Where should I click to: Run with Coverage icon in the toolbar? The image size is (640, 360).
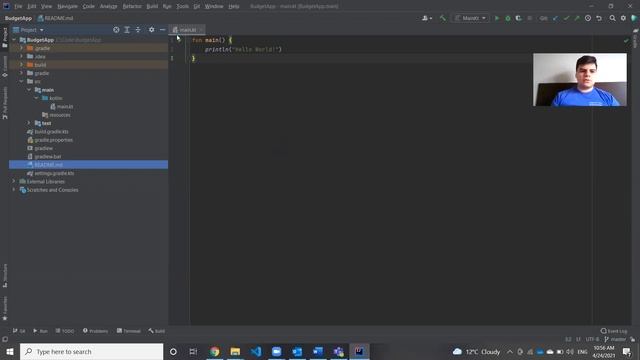pyautogui.click(x=518, y=18)
